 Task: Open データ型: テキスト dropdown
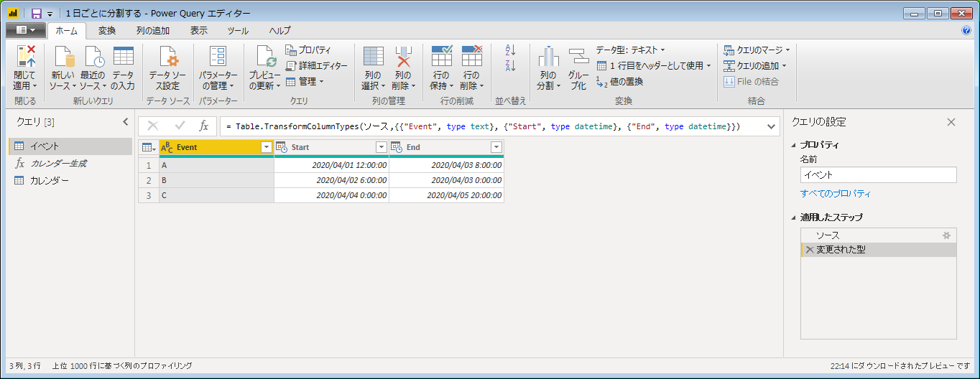630,50
